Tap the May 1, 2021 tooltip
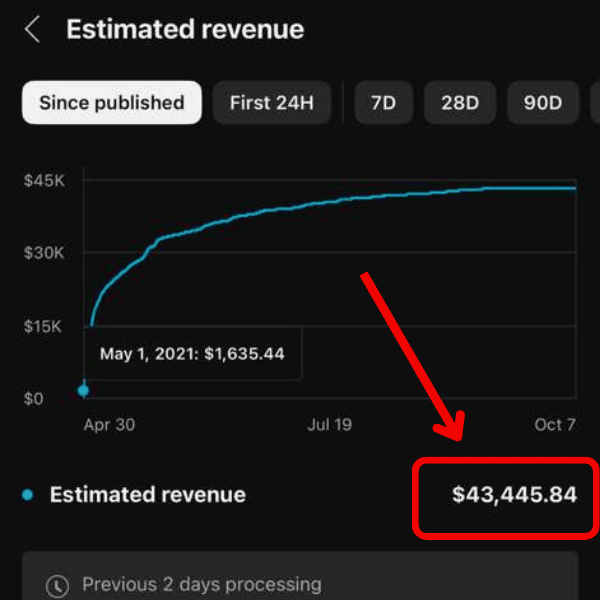The height and width of the screenshot is (600, 600). click(x=192, y=354)
